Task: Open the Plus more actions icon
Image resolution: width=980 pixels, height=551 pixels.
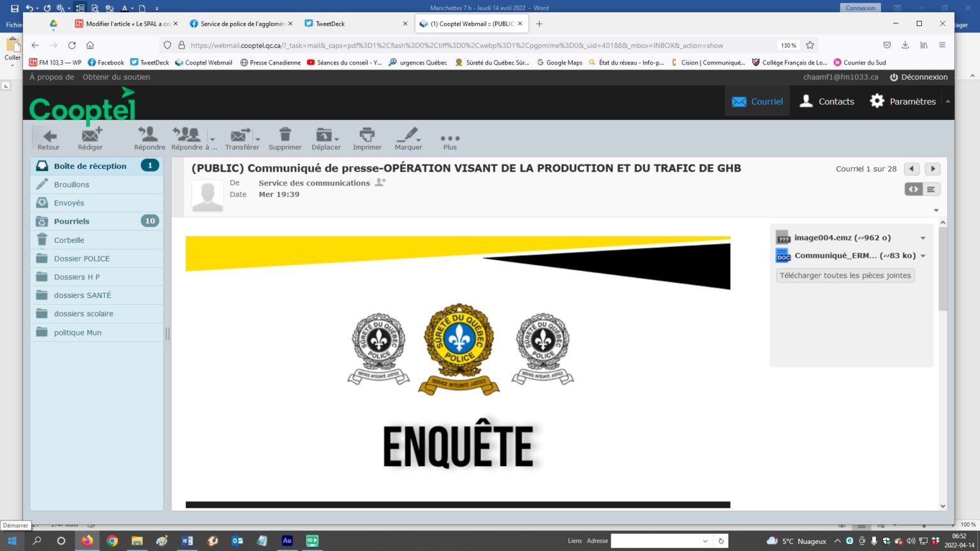Action: [x=450, y=138]
